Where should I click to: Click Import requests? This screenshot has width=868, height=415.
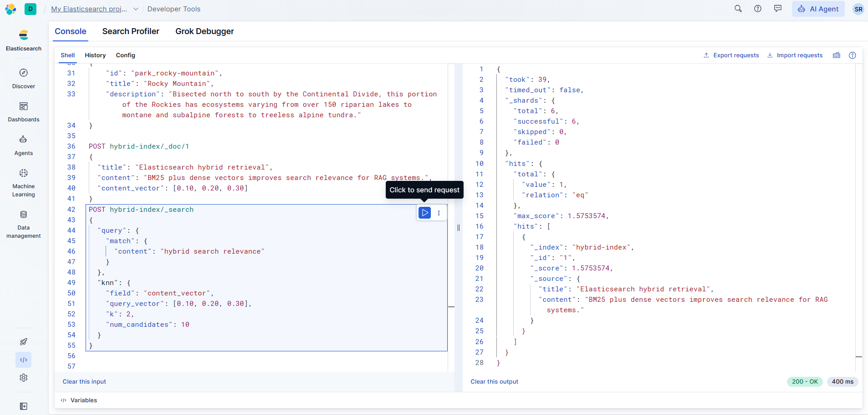point(795,55)
